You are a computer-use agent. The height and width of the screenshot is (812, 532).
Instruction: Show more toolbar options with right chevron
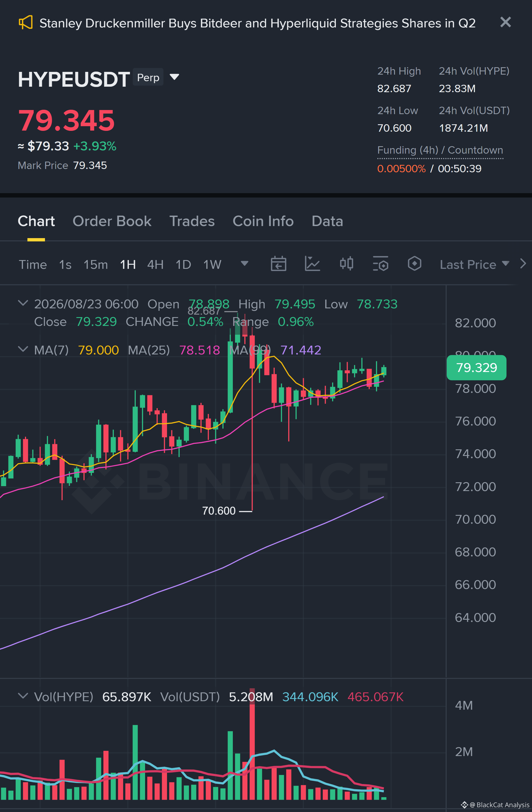click(x=523, y=264)
